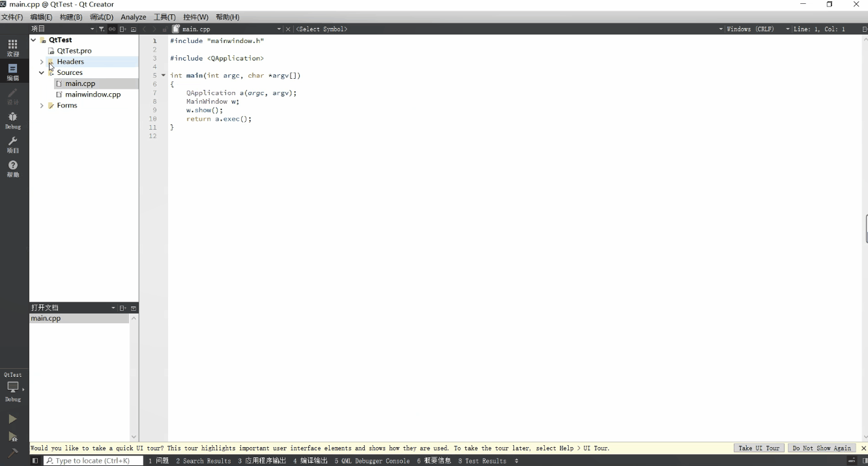Fold the main function at line 5
The width and height of the screenshot is (868, 466).
tap(164, 76)
